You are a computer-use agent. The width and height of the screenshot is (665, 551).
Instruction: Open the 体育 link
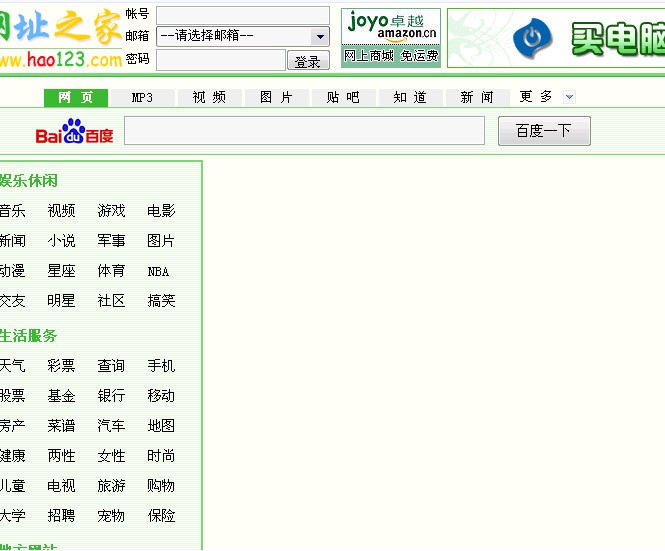coord(111,271)
